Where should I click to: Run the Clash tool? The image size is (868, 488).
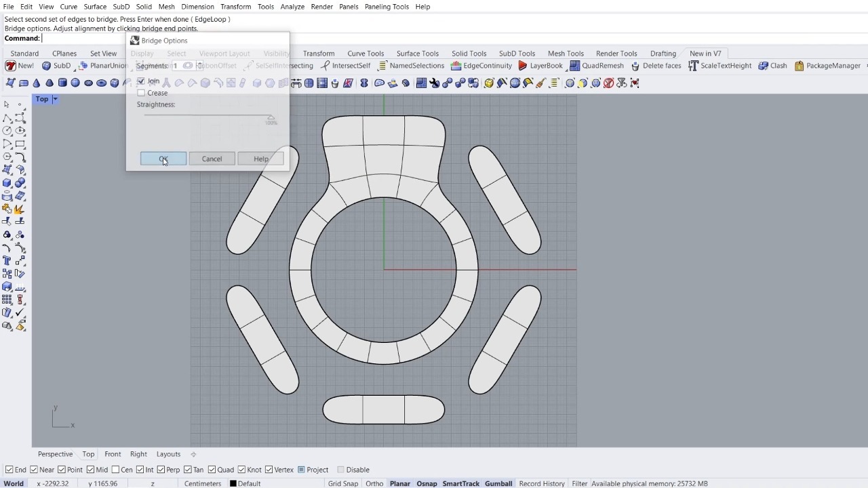pyautogui.click(x=772, y=66)
